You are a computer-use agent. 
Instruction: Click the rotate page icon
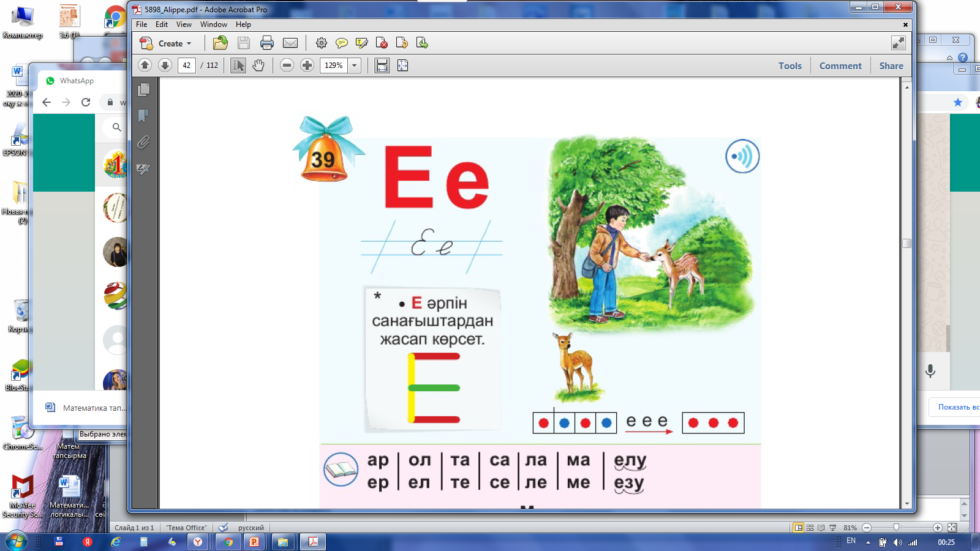click(x=402, y=43)
